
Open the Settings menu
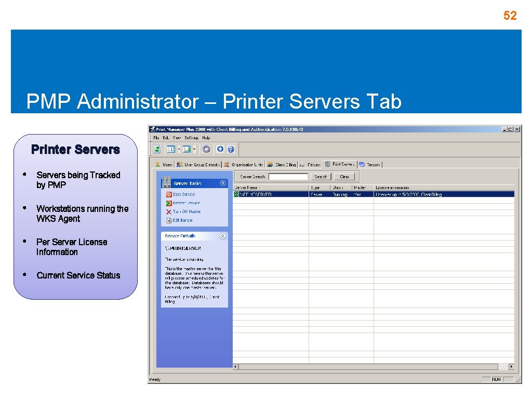click(x=191, y=138)
